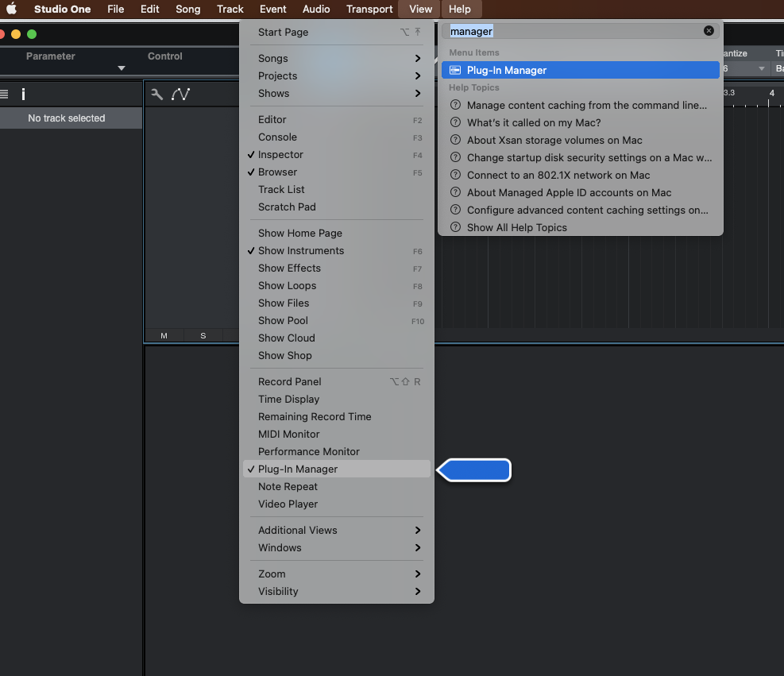784x676 pixels.
Task: Open the Song menu
Action: [188, 9]
